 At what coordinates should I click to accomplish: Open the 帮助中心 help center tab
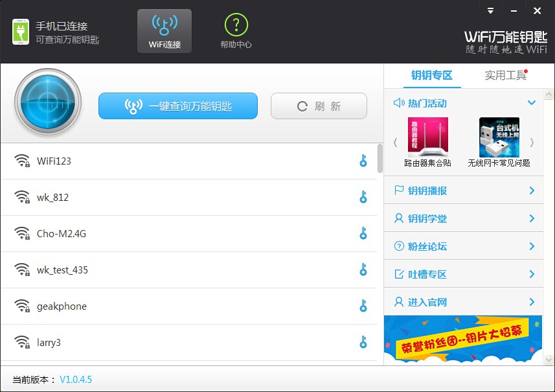[x=236, y=31]
